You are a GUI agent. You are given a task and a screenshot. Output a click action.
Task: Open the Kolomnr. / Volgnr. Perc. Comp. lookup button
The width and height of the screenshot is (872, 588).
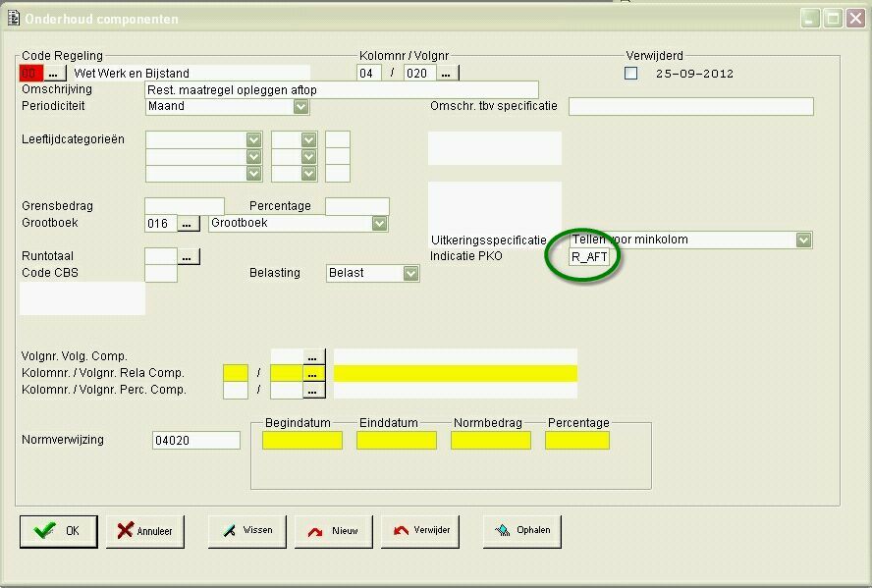(313, 390)
